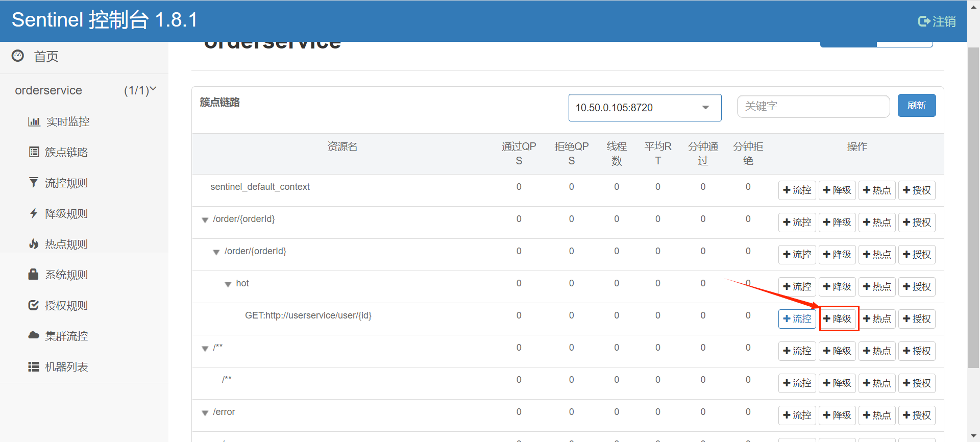Screen dimensions: 980x442
Task: Collapse the top-level /order/{orderId} row
Action: (205, 220)
